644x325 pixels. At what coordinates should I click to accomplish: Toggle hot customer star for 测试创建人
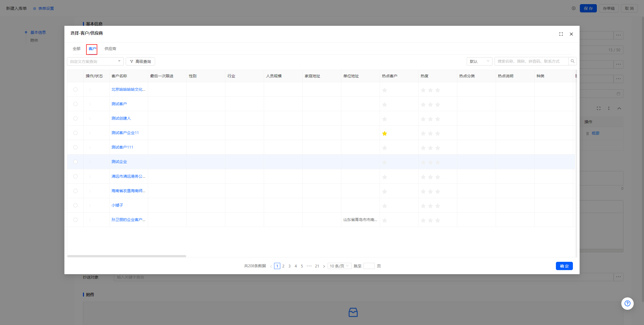click(x=385, y=119)
